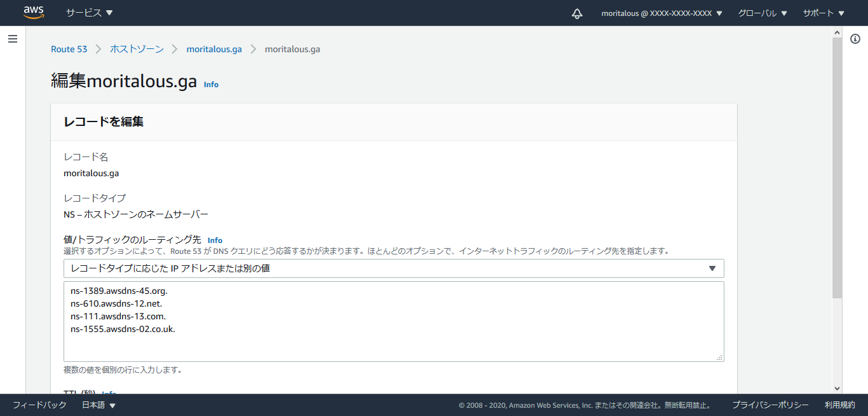Change language via 日本語 selector

click(98, 405)
